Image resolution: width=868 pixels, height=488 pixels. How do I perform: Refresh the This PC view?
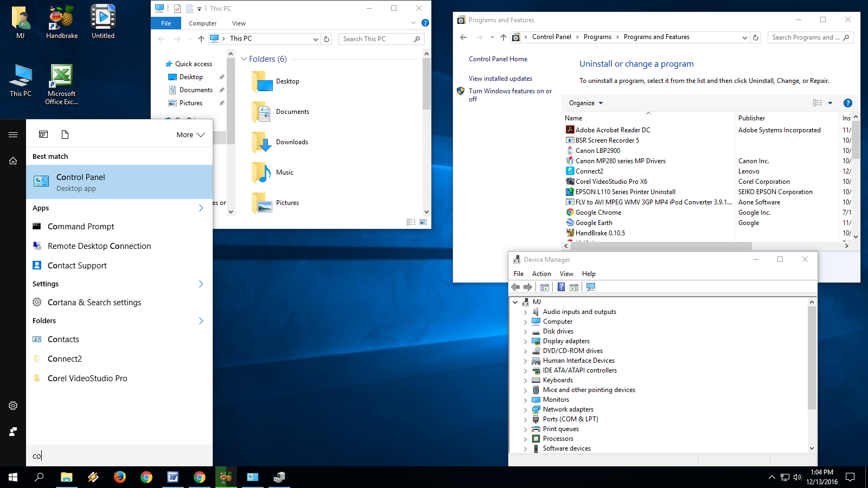pos(326,38)
